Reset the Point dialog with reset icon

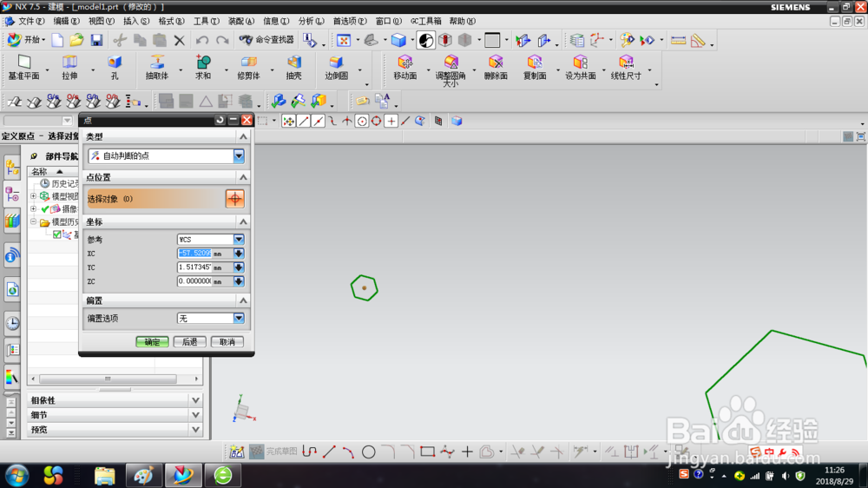220,120
